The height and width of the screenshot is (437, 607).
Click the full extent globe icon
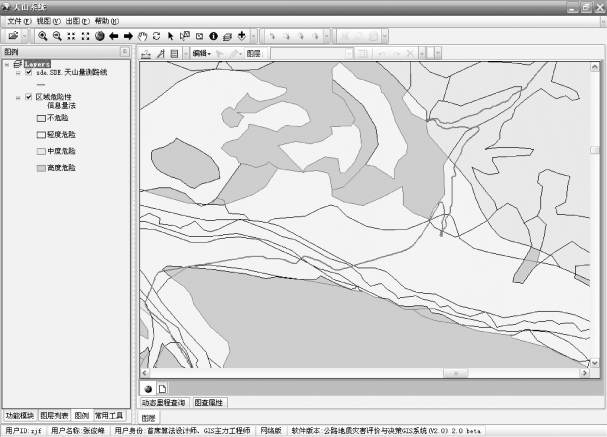[x=100, y=36]
